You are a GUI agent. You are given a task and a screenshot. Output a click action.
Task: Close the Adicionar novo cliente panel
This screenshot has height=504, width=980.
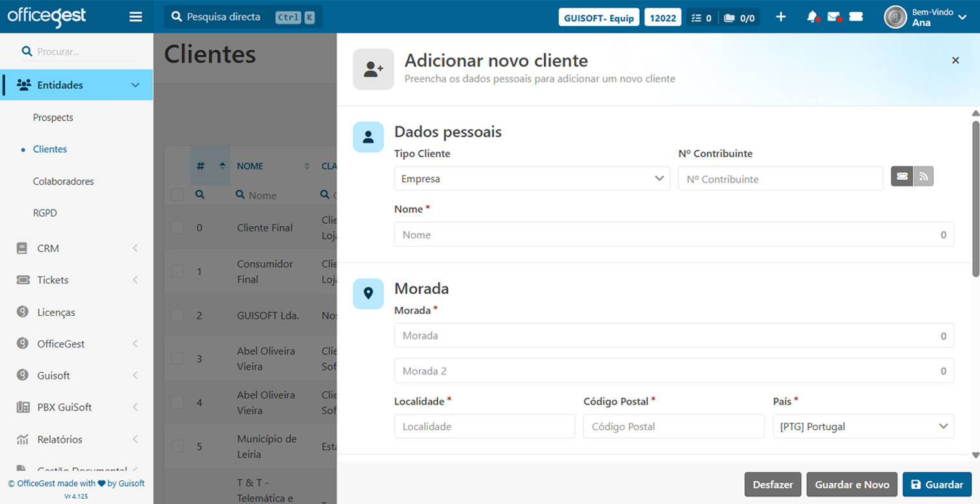(956, 60)
